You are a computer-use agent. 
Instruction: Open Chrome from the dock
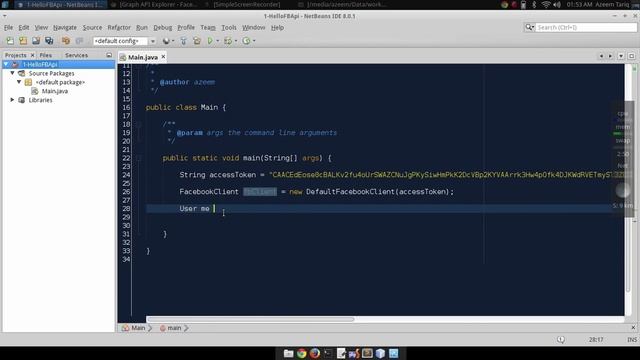click(x=302, y=353)
